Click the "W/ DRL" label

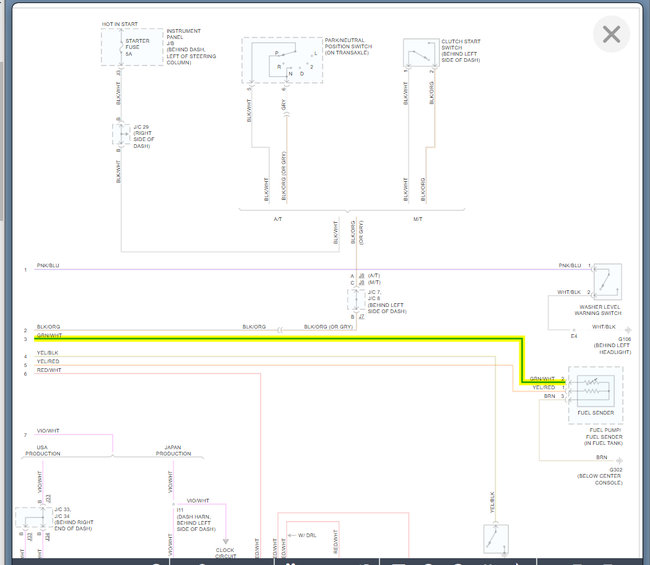tap(307, 535)
